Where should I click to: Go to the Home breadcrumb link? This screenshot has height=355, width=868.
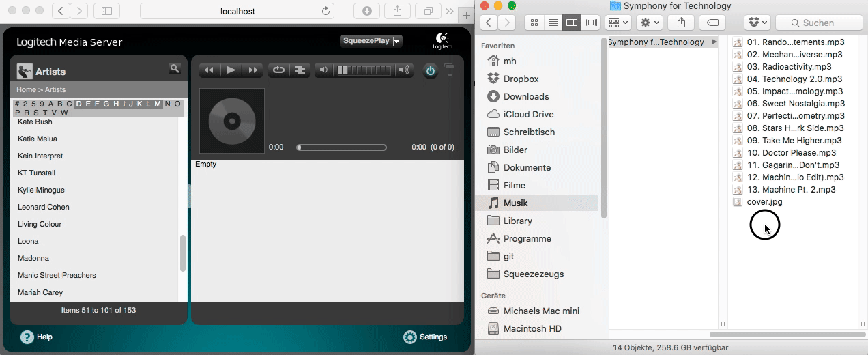(x=26, y=89)
